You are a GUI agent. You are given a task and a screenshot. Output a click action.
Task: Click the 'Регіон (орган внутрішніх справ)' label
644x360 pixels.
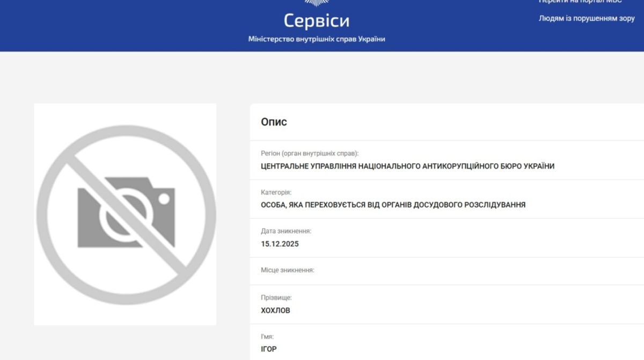pos(310,154)
